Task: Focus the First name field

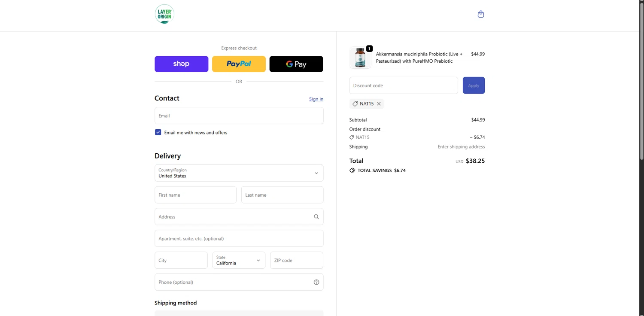Action: (x=195, y=195)
